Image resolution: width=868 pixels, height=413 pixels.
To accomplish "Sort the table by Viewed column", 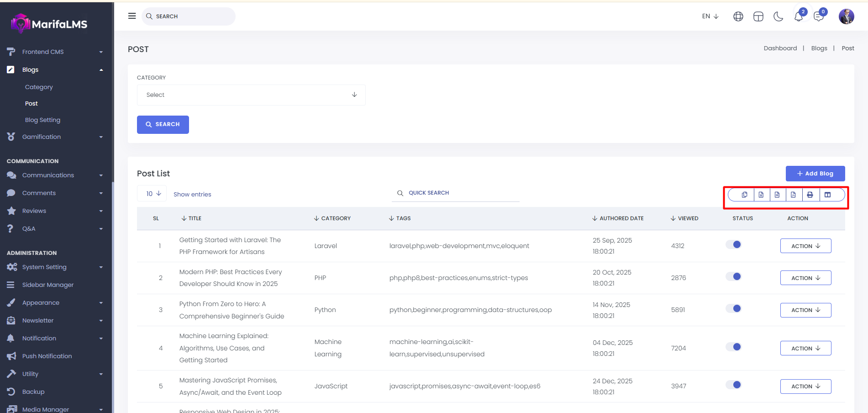I will click(x=684, y=218).
